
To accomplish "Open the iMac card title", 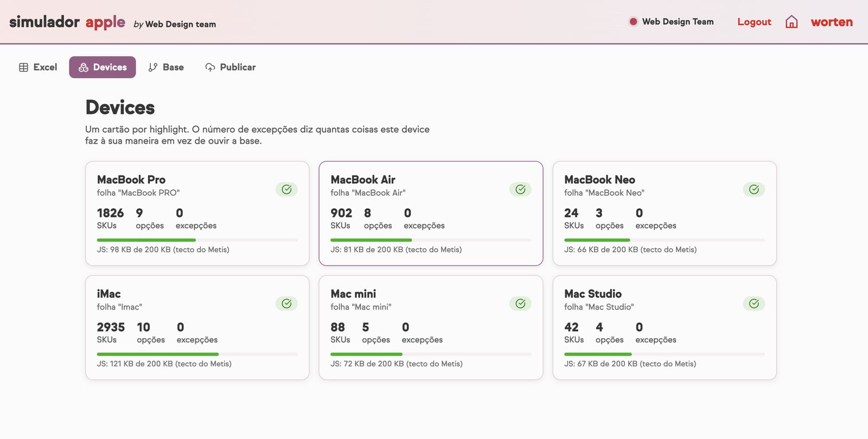I will click(x=109, y=294).
